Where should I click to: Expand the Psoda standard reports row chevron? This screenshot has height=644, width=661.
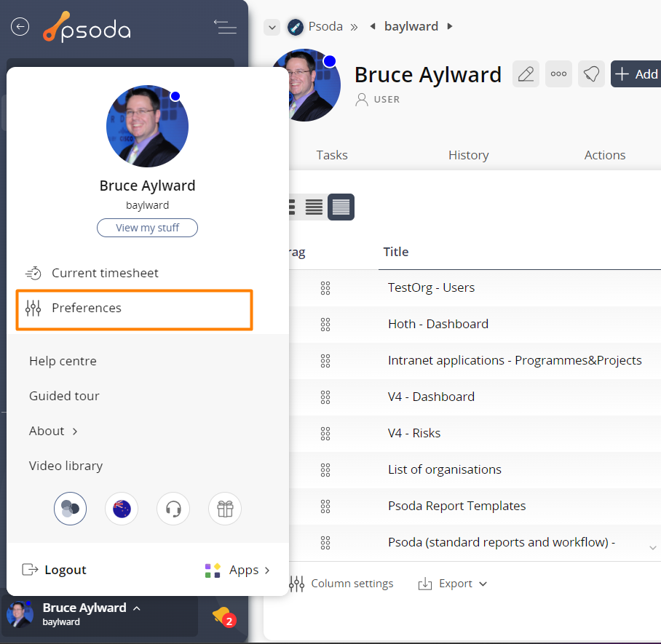(652, 547)
